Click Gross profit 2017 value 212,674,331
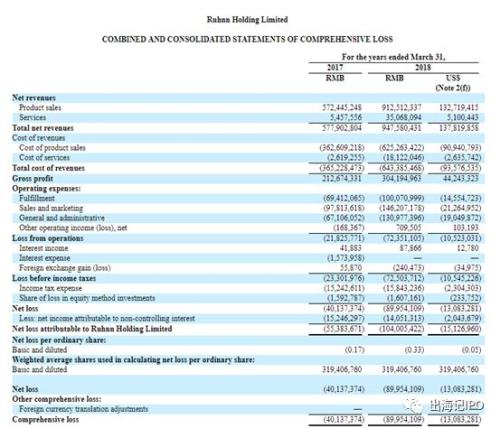500x428 pixels. pyautogui.click(x=342, y=178)
